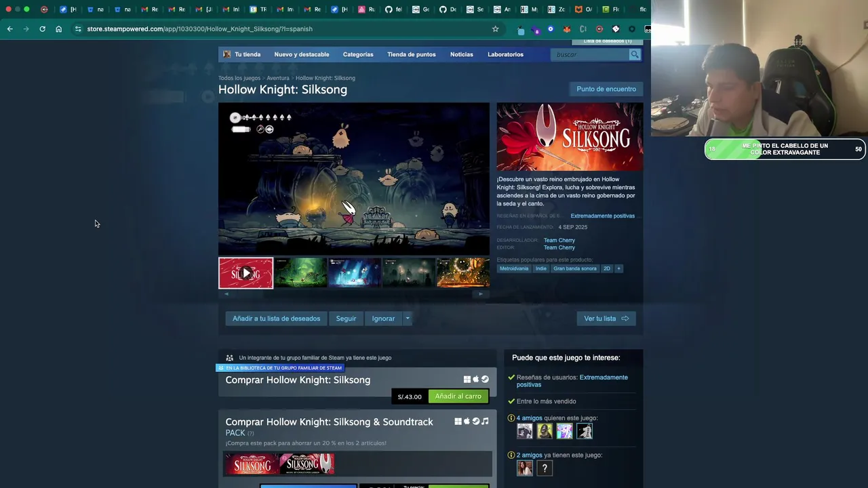Add Hollow Knight: Silksong to cart
Image resolution: width=868 pixels, height=488 pixels.
(x=458, y=396)
